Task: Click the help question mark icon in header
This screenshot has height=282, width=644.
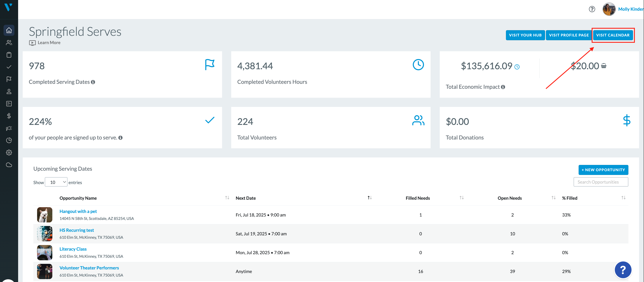Action: click(x=592, y=9)
